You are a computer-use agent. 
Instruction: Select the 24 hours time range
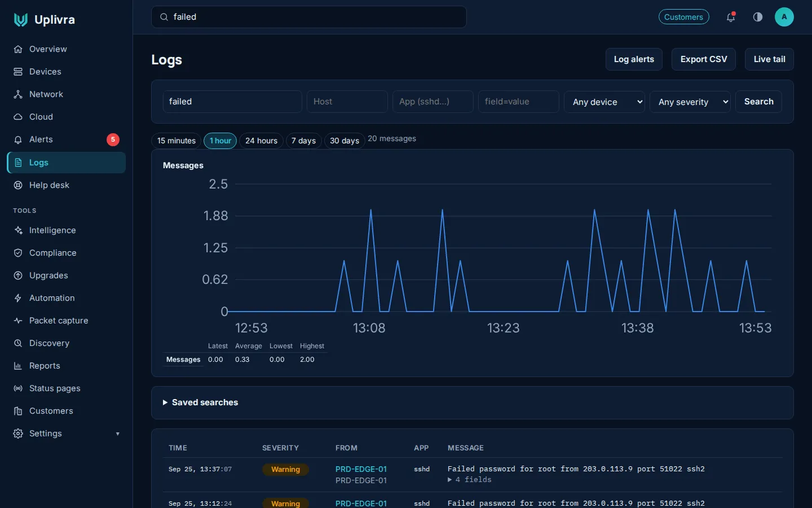point(262,141)
